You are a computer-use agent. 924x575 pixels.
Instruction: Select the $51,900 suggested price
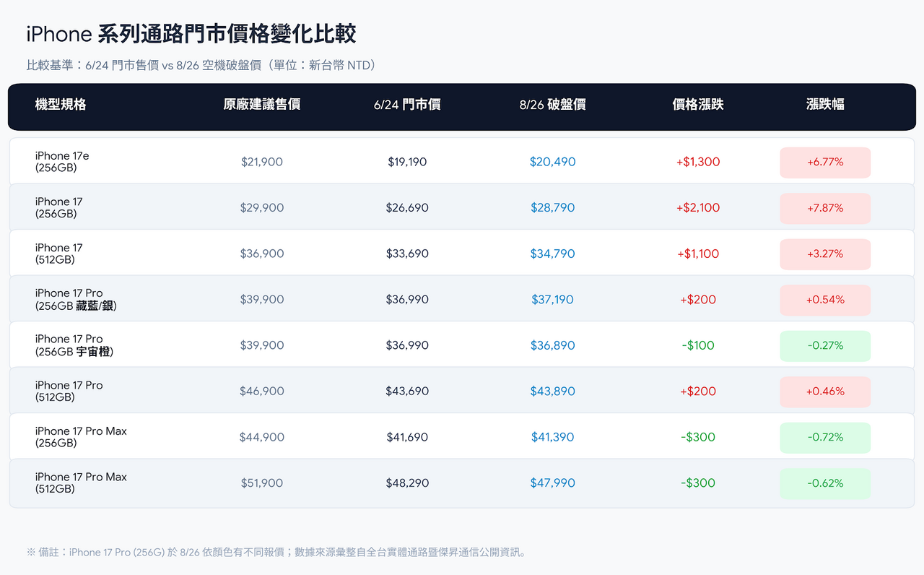pyautogui.click(x=262, y=483)
